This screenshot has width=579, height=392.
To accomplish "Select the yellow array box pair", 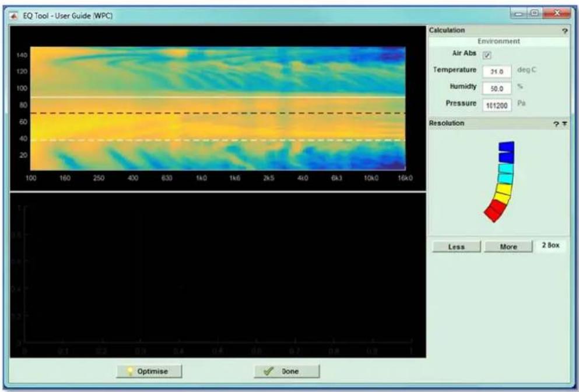I will (x=503, y=193).
